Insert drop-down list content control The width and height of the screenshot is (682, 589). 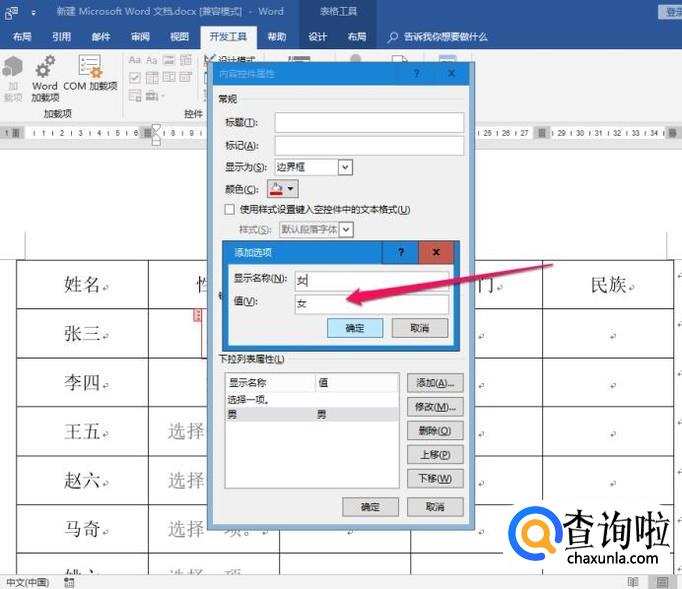point(169,77)
